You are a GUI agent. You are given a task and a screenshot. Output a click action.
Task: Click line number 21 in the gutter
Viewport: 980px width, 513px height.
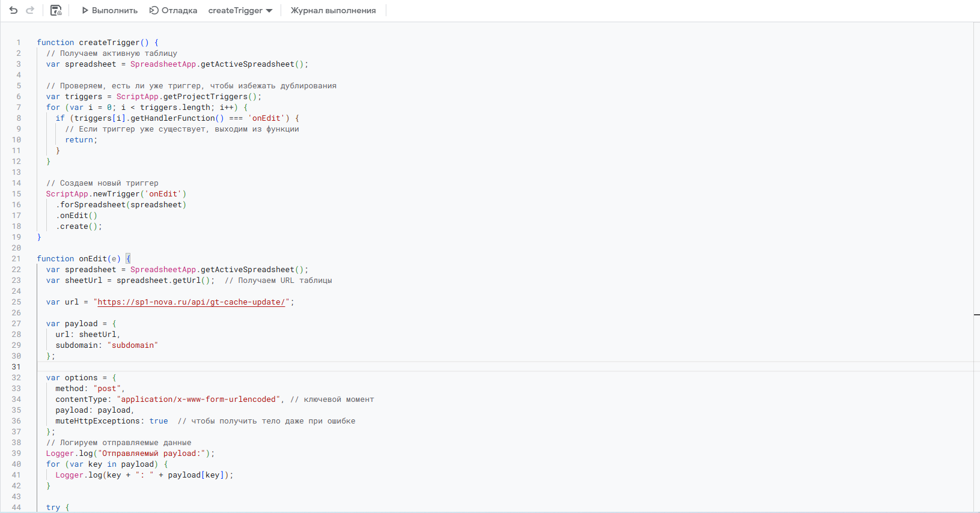click(16, 259)
